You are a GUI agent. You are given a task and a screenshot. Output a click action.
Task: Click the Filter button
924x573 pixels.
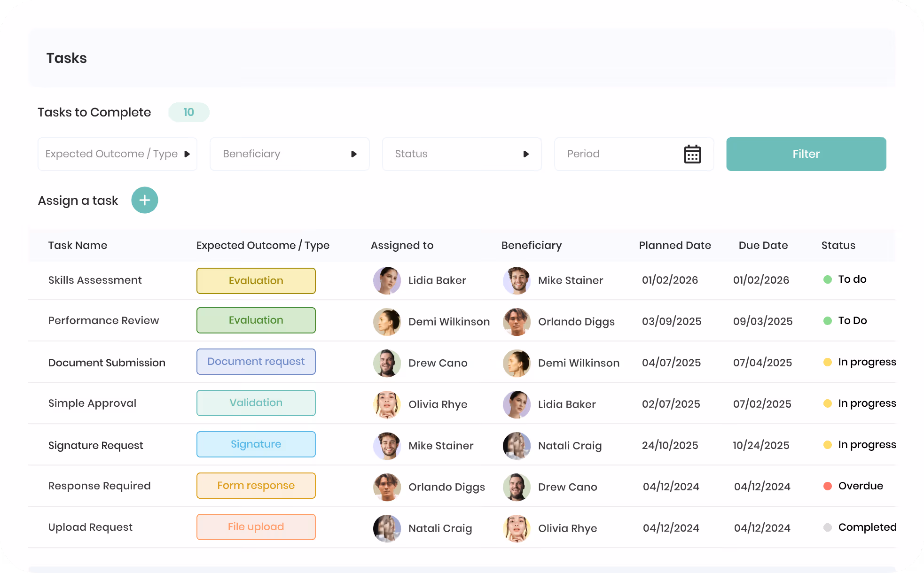[806, 154]
